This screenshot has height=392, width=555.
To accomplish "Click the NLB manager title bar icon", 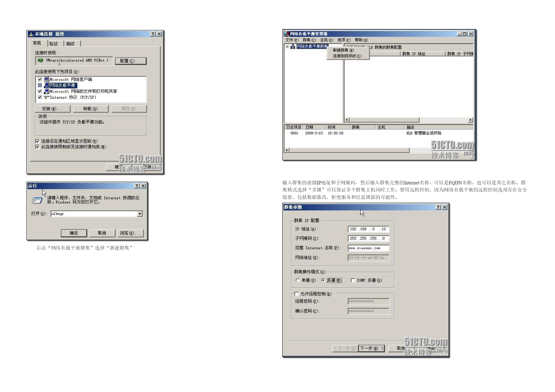I will [287, 34].
